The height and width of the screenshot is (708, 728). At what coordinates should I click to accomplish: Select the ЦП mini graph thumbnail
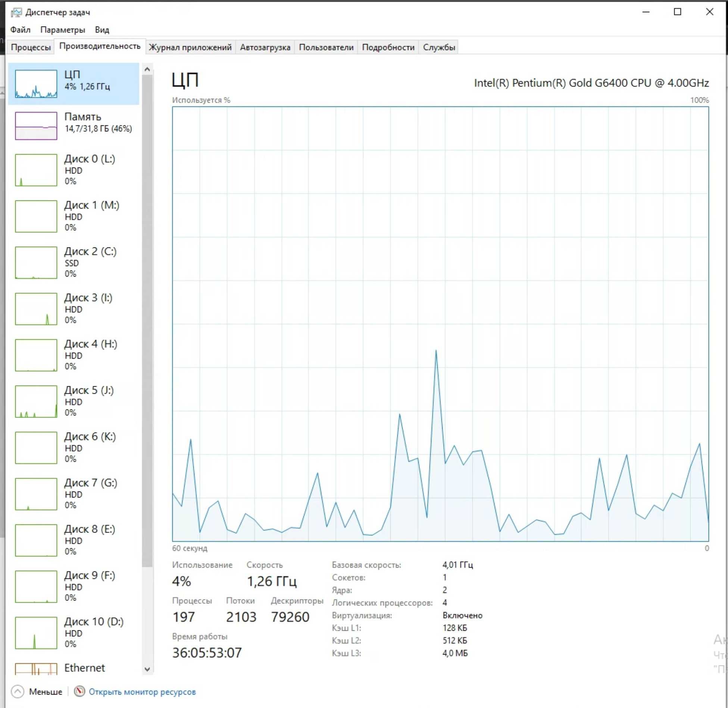(x=36, y=84)
